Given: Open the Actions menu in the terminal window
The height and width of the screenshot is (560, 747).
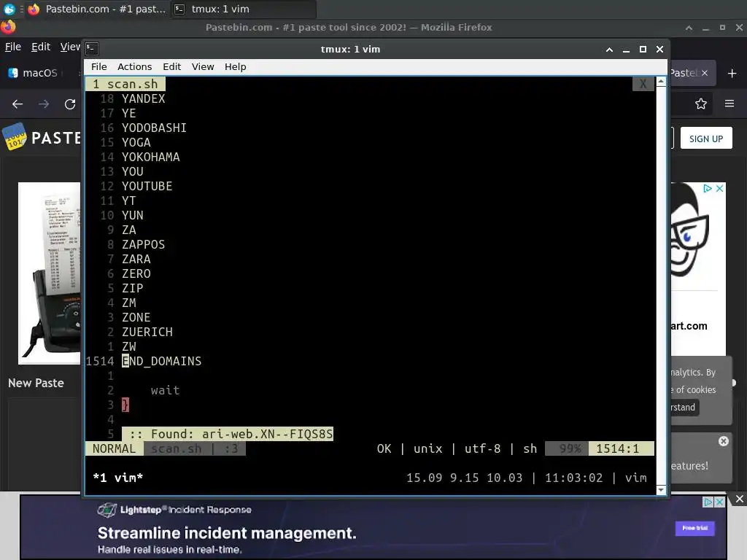Looking at the screenshot, I should 134,66.
